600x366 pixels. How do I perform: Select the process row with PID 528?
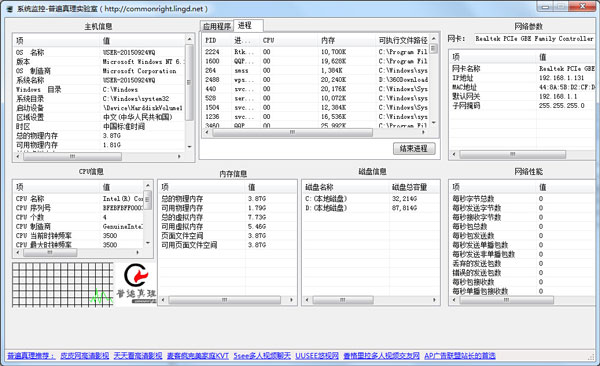(316, 98)
